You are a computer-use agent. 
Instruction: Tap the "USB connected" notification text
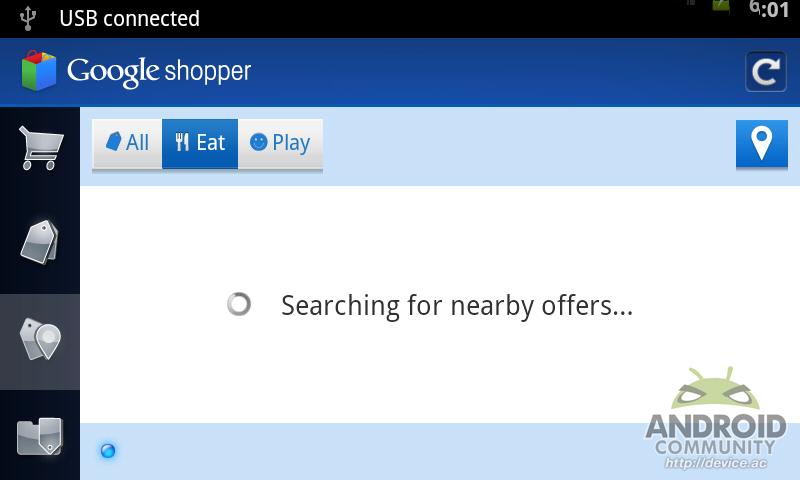coord(129,18)
